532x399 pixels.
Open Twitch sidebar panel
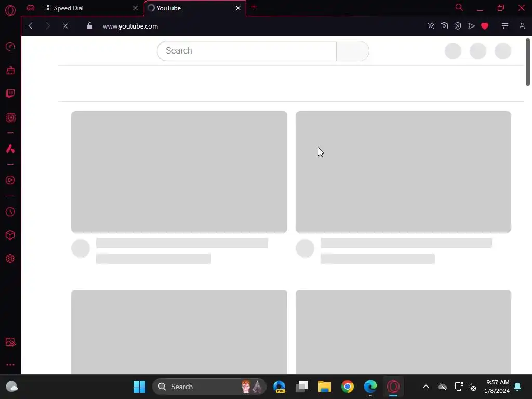click(x=10, y=94)
